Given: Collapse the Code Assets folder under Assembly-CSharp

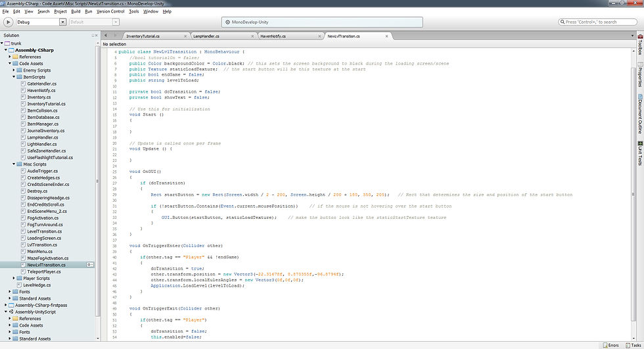Looking at the screenshot, I should tap(10, 63).
